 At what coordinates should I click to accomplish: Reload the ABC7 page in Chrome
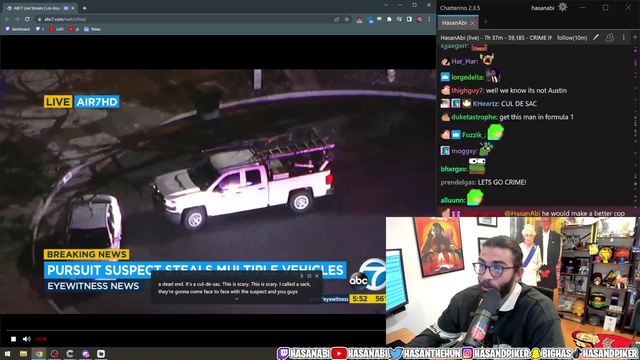tap(27, 19)
